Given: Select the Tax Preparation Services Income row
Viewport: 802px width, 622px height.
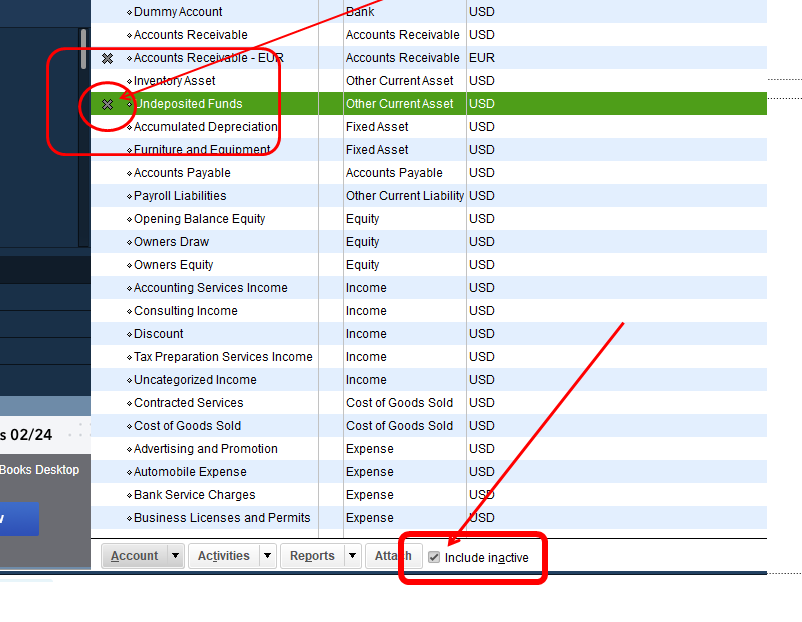Looking at the screenshot, I should click(250, 356).
